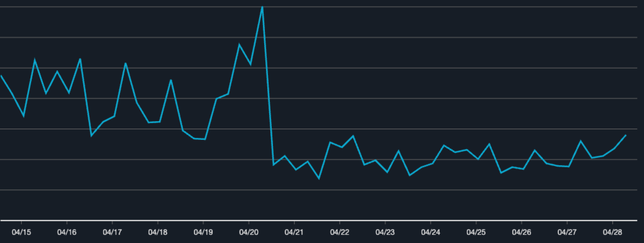
Task: Click the 04/21 axis date
Action: coord(294,232)
